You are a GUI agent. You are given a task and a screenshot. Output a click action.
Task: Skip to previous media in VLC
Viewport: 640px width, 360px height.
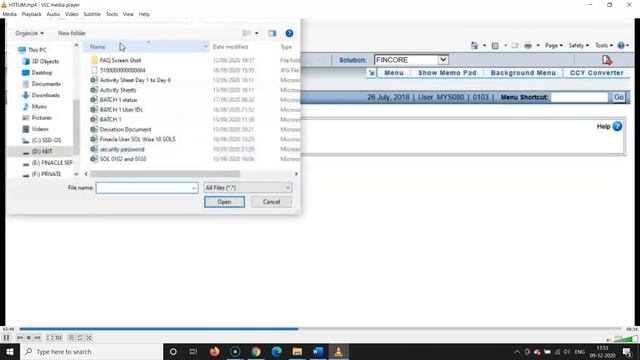(x=20, y=338)
